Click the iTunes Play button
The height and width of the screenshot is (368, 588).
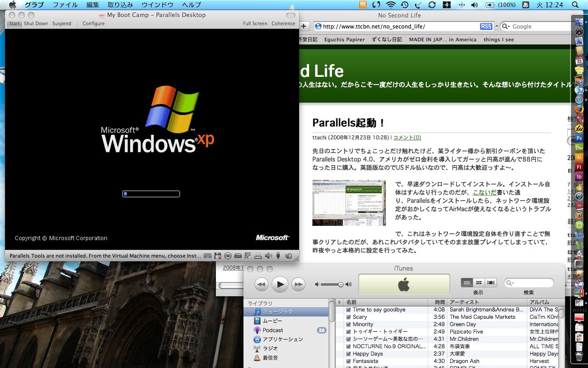tap(280, 284)
